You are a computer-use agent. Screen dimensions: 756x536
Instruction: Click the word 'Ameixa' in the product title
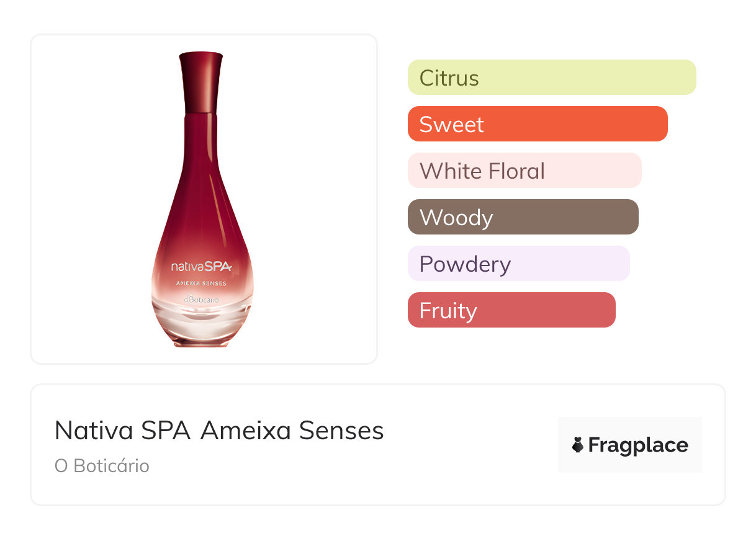pyautogui.click(x=246, y=430)
